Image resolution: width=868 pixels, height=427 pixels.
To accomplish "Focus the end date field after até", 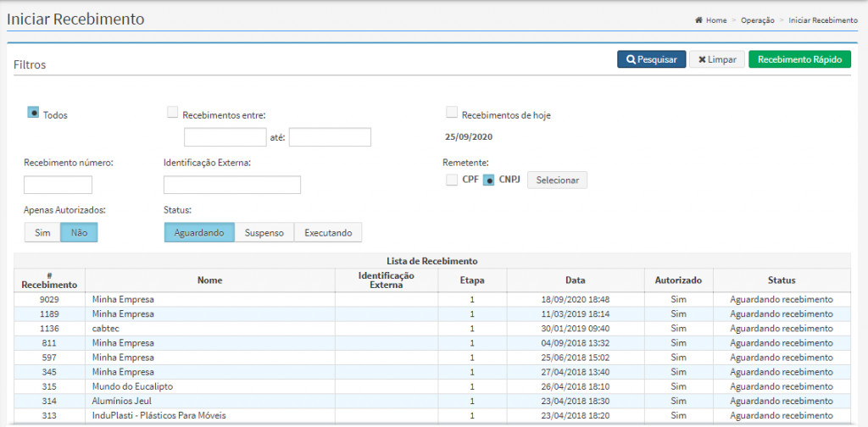I will pos(330,137).
